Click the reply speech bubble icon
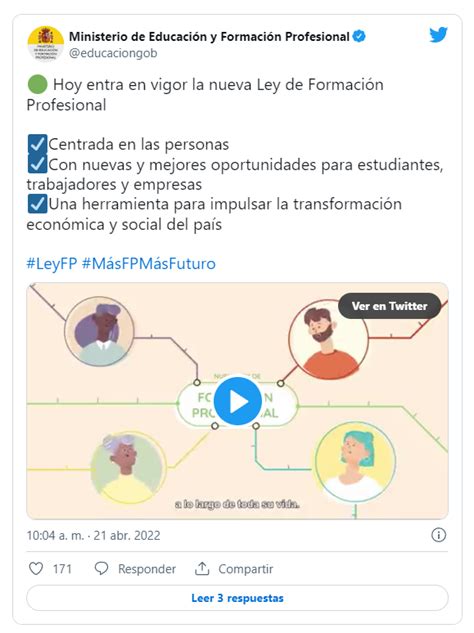 click(101, 568)
